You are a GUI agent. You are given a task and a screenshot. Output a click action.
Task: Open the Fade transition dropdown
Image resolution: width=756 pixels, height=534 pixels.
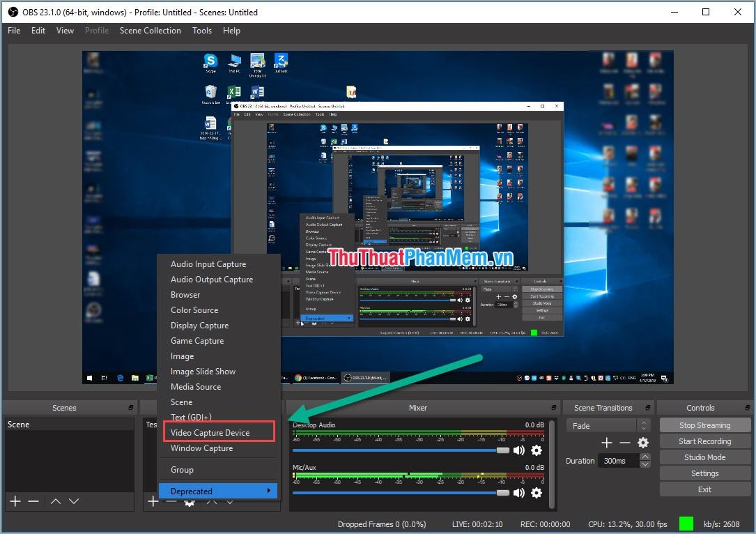[603, 425]
